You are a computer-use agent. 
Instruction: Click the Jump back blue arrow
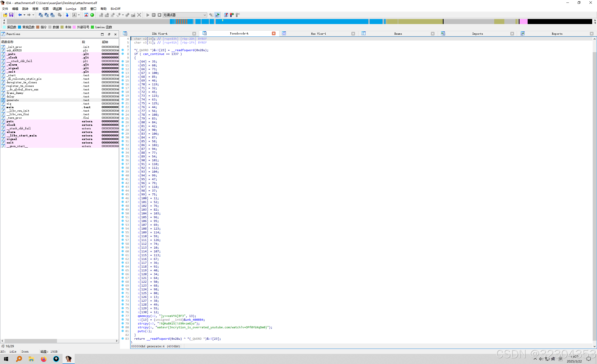pos(20,15)
